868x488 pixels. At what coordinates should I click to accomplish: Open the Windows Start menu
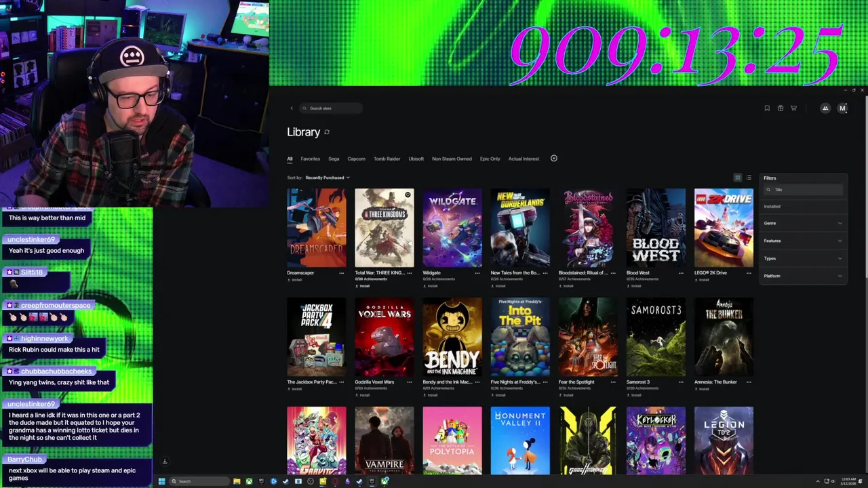click(161, 481)
